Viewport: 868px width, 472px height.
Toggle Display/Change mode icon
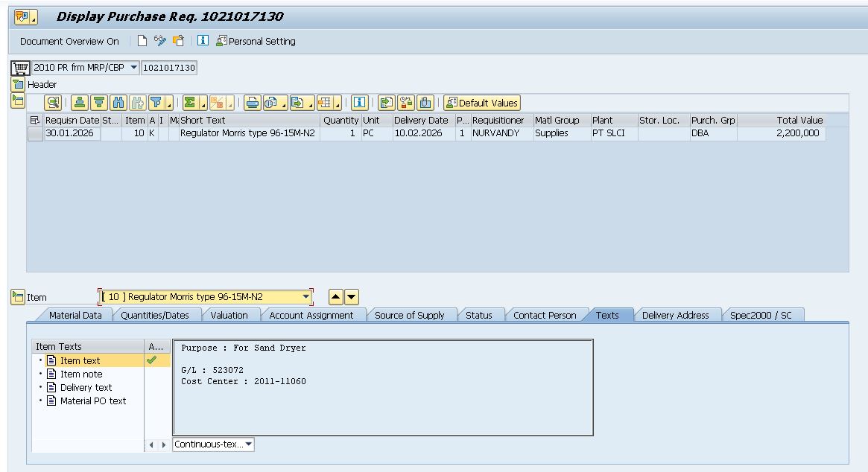tap(160, 41)
